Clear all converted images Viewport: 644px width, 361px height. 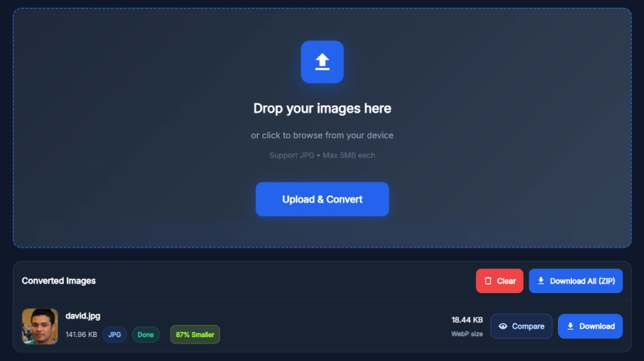tap(499, 281)
